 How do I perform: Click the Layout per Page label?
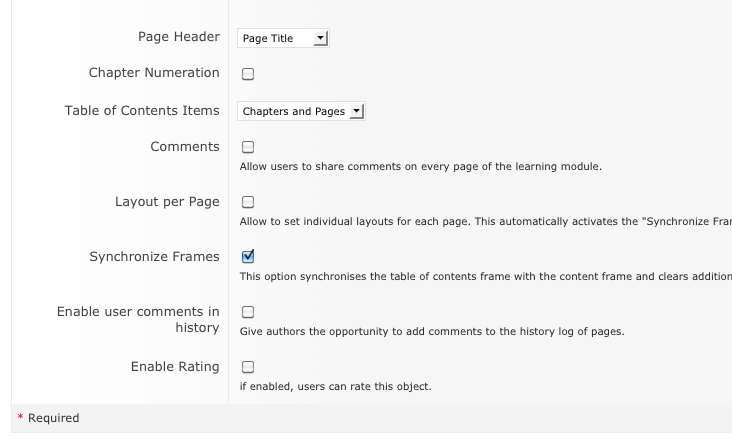coord(166,202)
